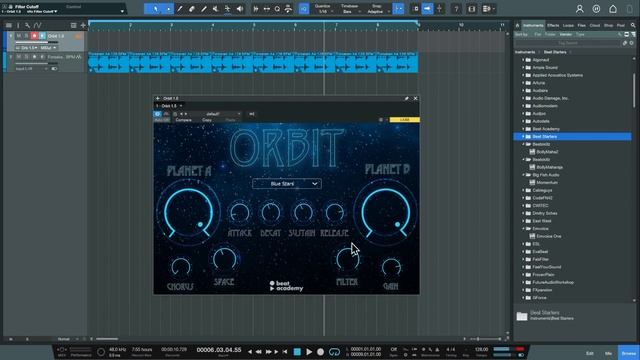Switch to the Effects browser tab
The image size is (640, 360).
[x=553, y=25]
